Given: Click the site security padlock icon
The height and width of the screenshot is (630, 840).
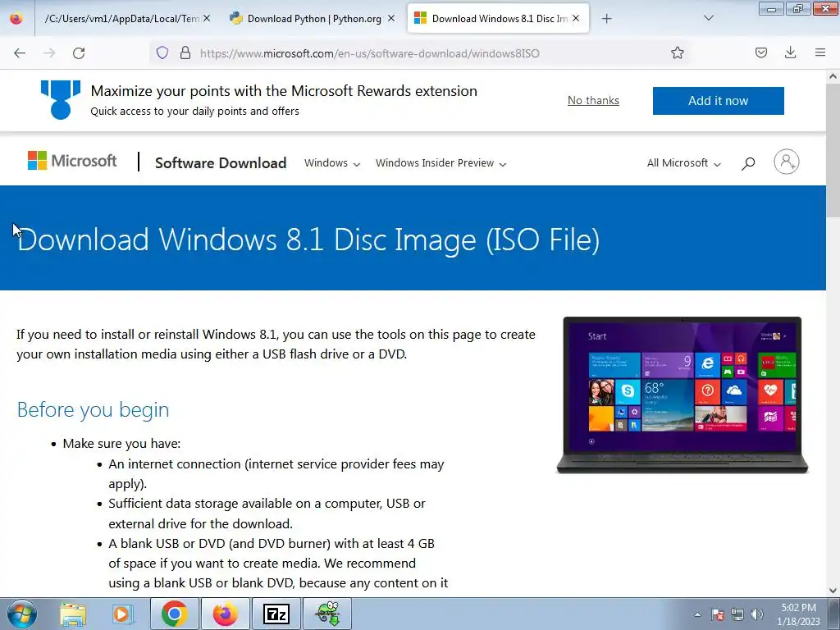Looking at the screenshot, I should click(x=185, y=52).
